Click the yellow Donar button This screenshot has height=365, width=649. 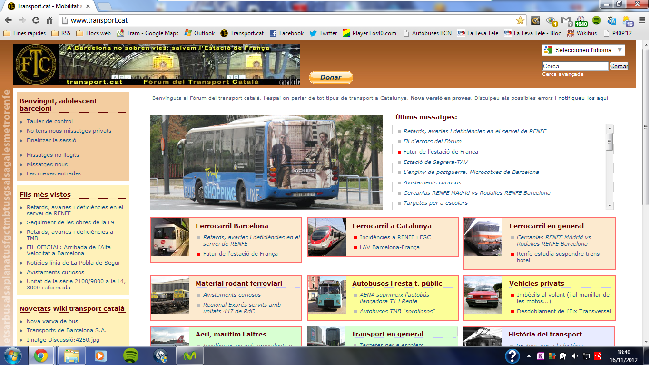[331, 77]
